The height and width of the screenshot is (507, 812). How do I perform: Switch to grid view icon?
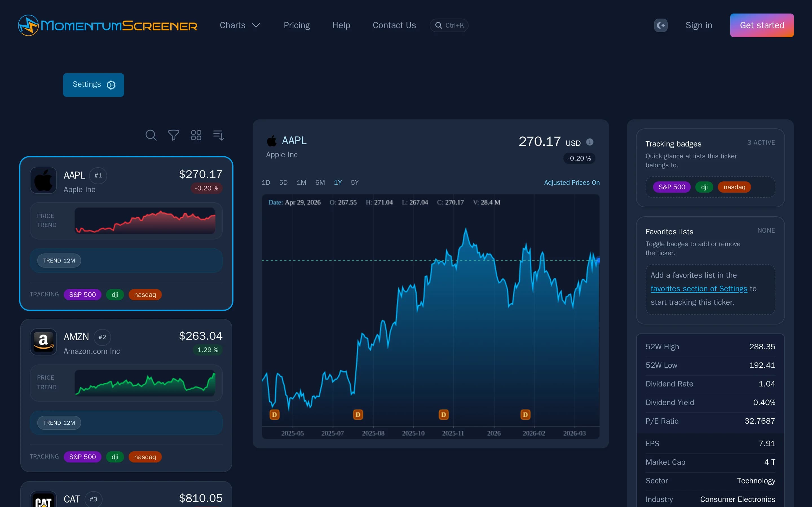point(196,135)
